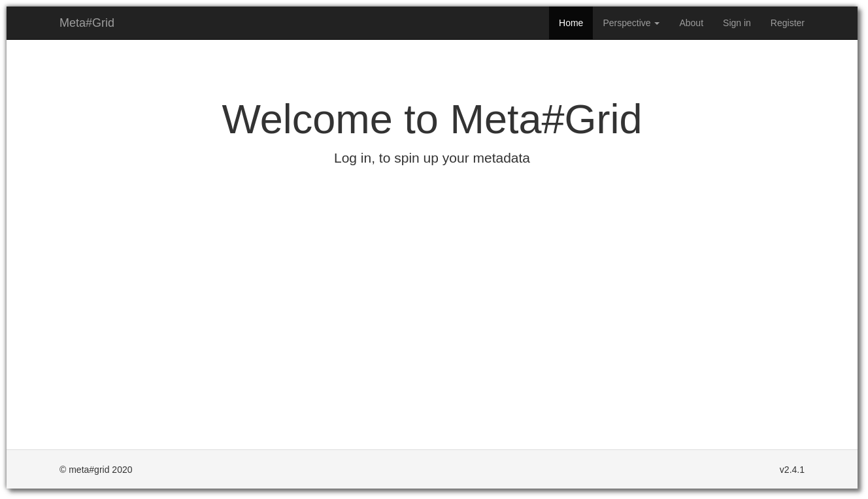The height and width of the screenshot is (499, 868).
Task: Open the Home page from the navbar
Action: 571,23
